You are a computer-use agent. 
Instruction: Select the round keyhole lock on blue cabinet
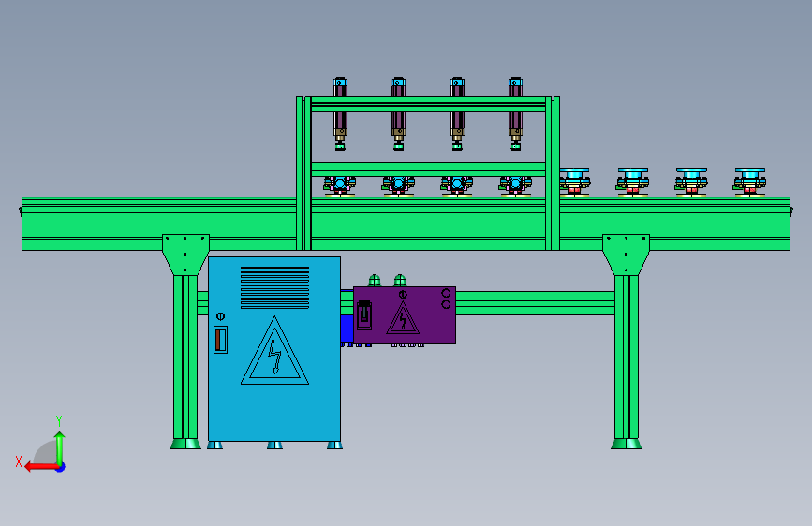pyautogui.click(x=220, y=316)
